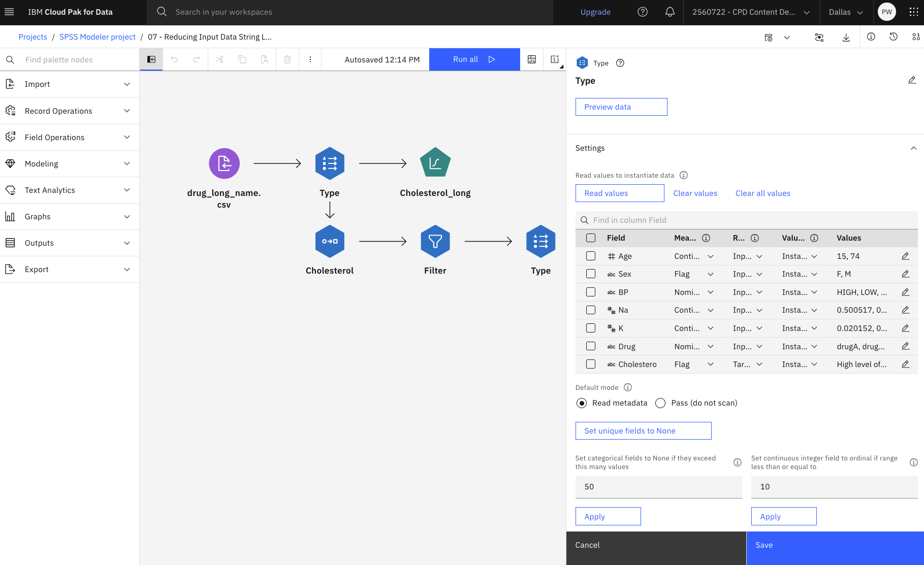Open the app switcher grid icon
This screenshot has width=924, height=565.
click(913, 12)
